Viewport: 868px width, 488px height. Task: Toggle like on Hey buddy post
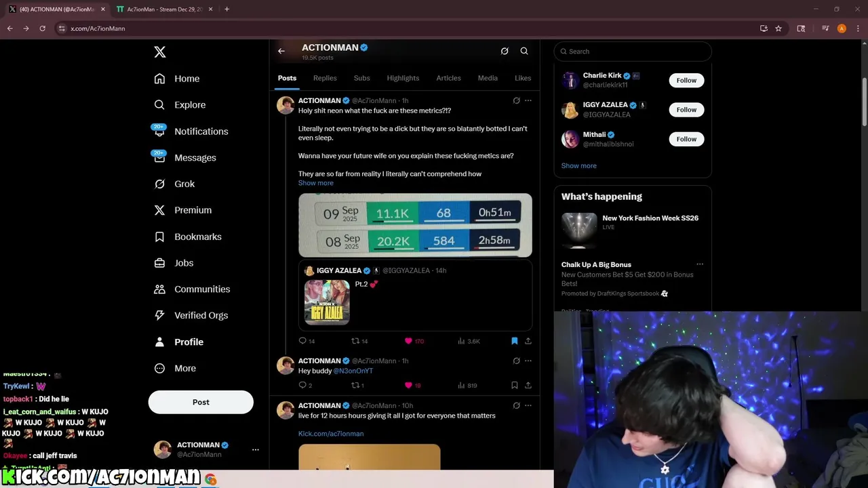(412, 385)
